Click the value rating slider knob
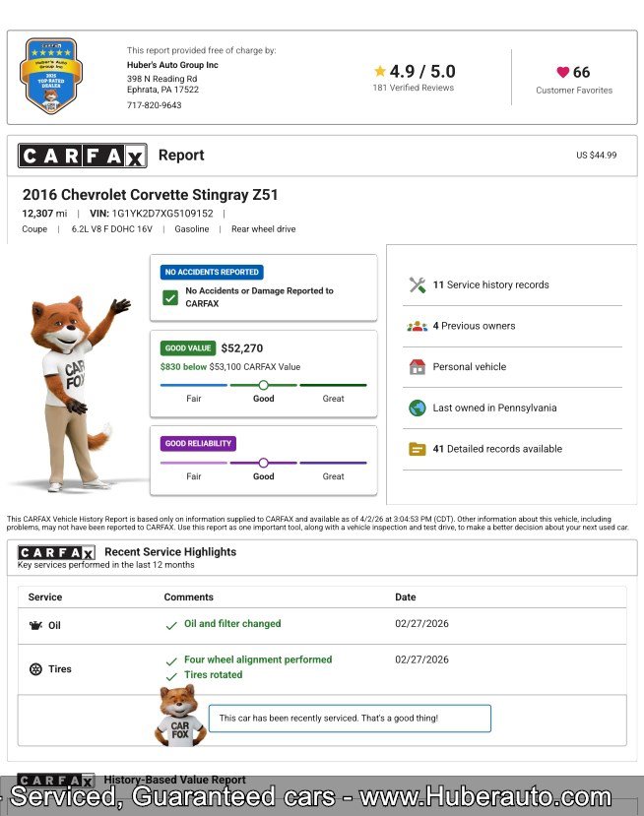Screen dimensions: 644x816 pos(263,385)
